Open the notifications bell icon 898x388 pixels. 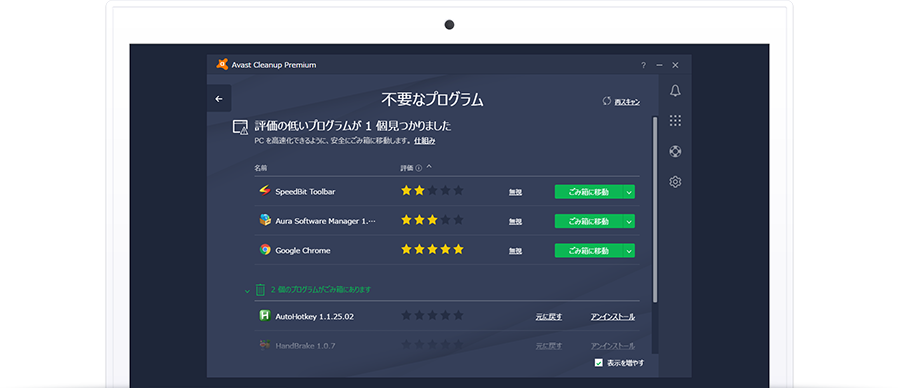point(675,91)
